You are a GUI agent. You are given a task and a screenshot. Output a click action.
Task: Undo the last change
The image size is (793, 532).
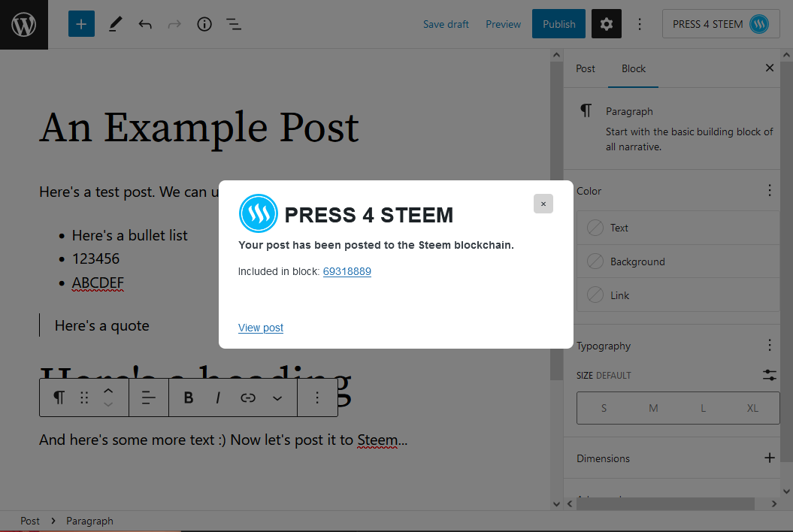(x=145, y=24)
